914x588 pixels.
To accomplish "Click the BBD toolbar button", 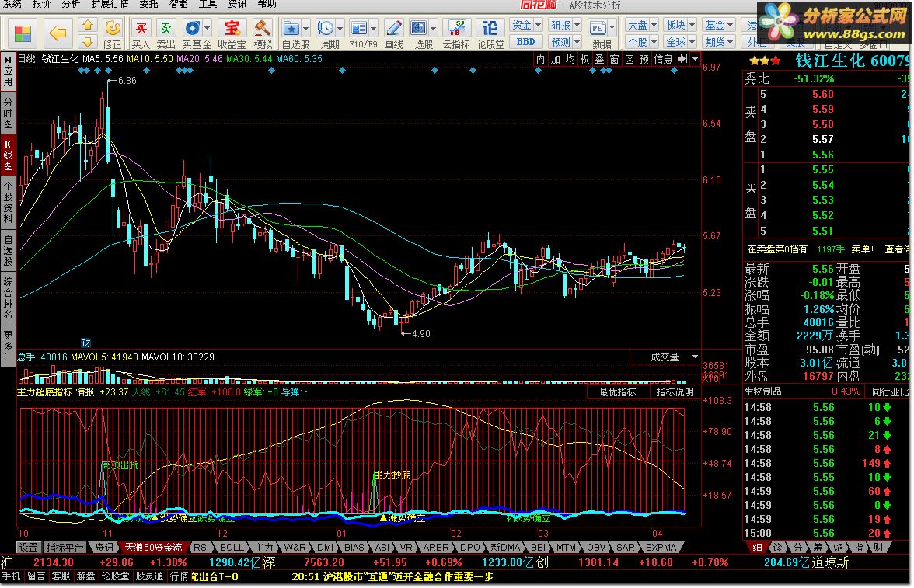I will [525, 41].
